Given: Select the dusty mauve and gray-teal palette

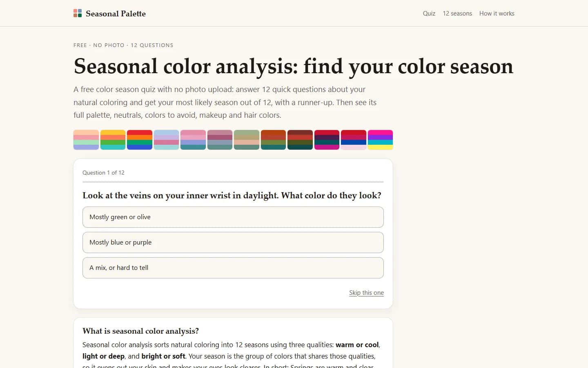Looking at the screenshot, I should click(220, 140).
